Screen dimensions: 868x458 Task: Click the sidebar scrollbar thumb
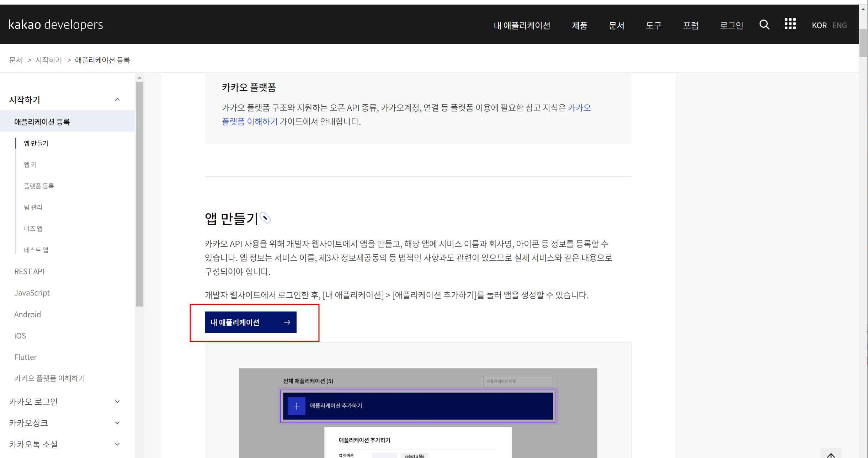(139, 194)
